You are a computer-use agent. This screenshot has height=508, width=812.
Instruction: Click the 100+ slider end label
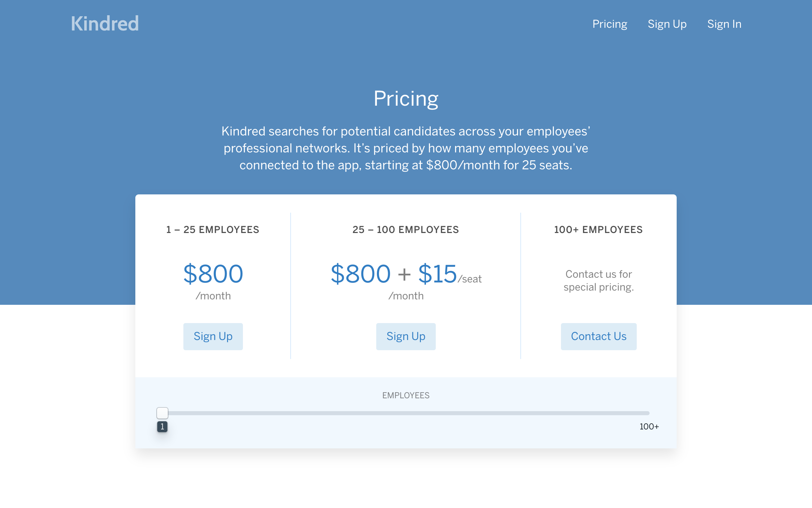pos(649,426)
